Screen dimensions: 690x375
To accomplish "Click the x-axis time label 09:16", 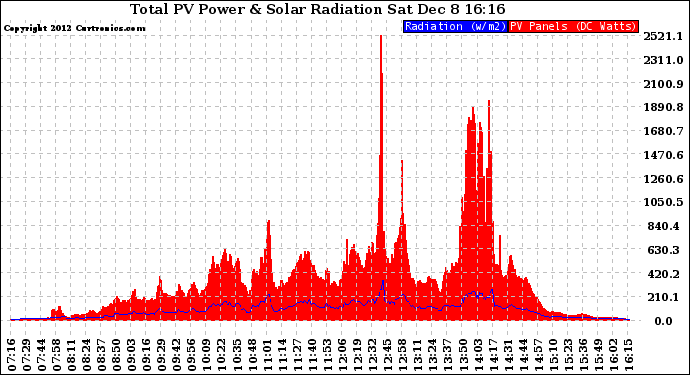I will pos(147,354).
